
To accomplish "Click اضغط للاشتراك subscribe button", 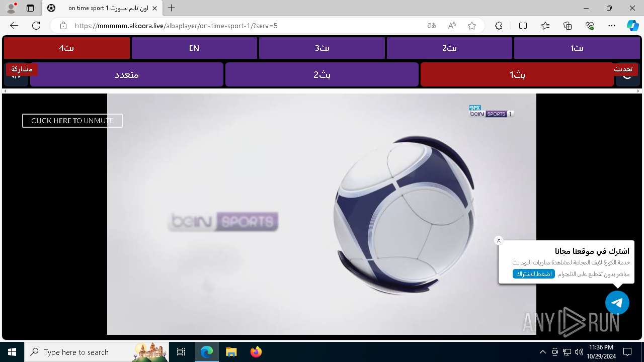I will pyautogui.click(x=534, y=274).
